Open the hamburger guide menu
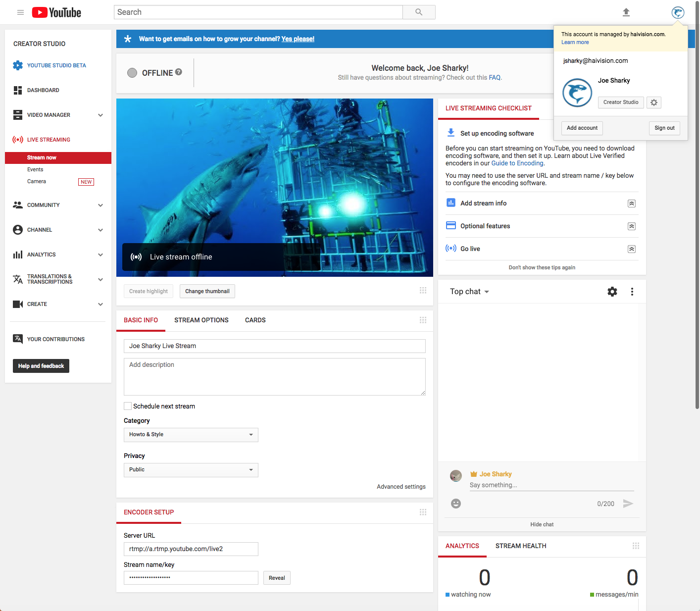 click(20, 12)
